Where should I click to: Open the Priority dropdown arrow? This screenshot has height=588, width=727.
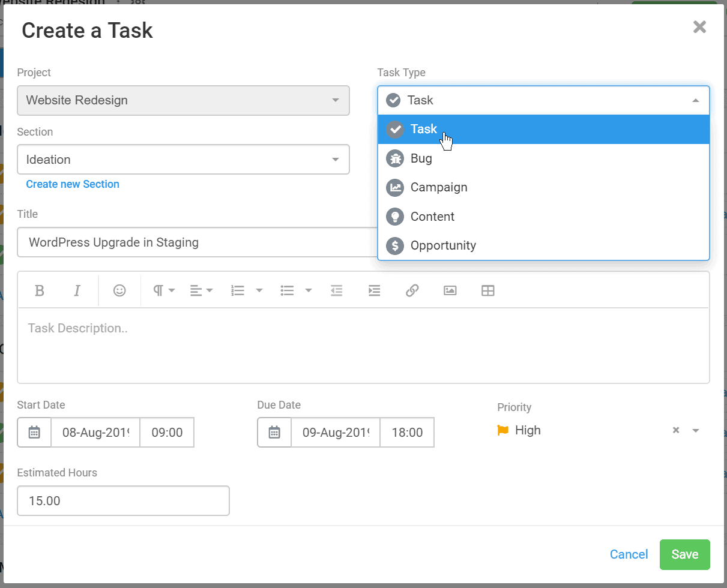tap(696, 431)
